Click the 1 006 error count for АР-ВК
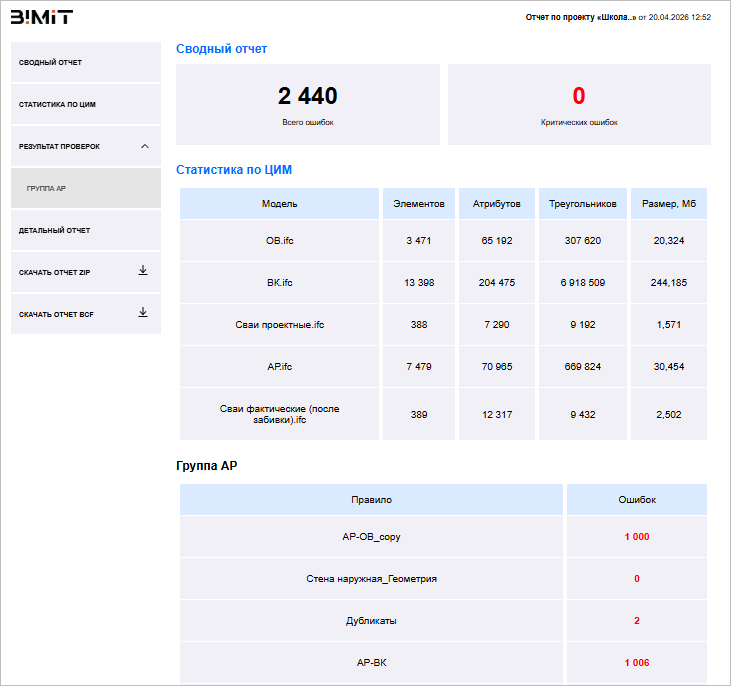 click(x=636, y=663)
